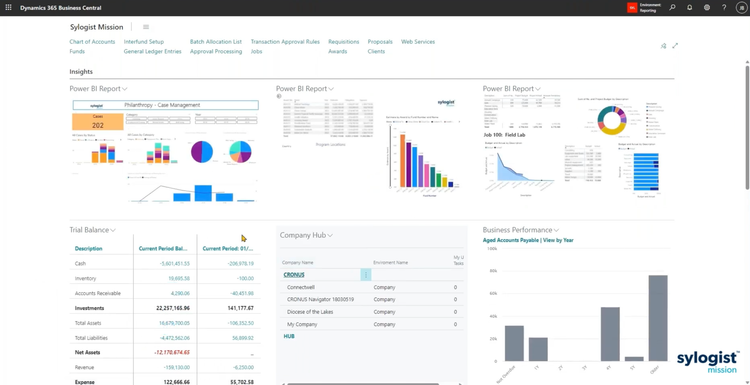750x385 pixels.
Task: Select CRONUS Navigator 18030519 row
Action: pos(372,300)
